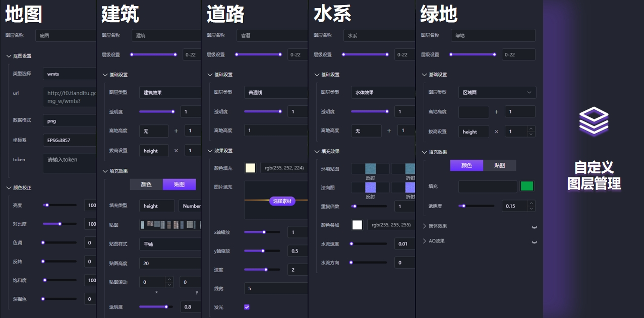Switch to 贴图 tab in 绿地 panel
The height and width of the screenshot is (318, 644).
(499, 165)
